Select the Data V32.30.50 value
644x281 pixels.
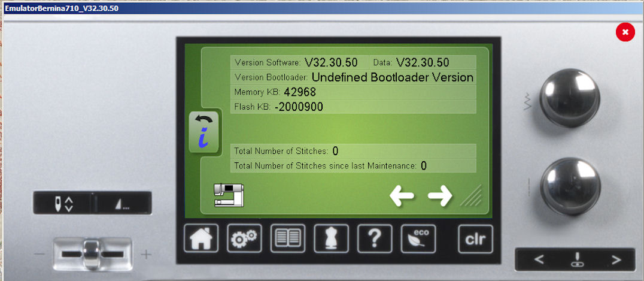click(x=422, y=62)
